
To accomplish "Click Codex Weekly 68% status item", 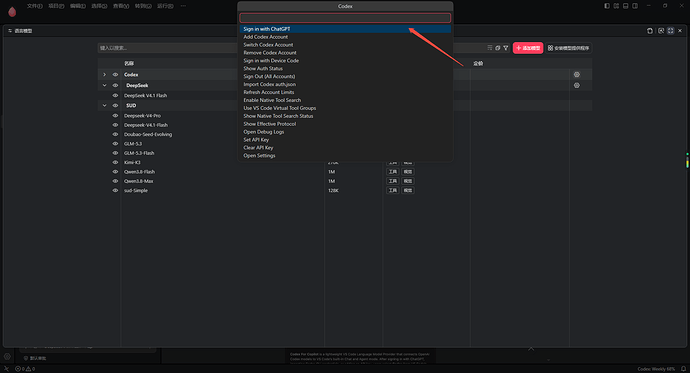I will tap(656, 369).
